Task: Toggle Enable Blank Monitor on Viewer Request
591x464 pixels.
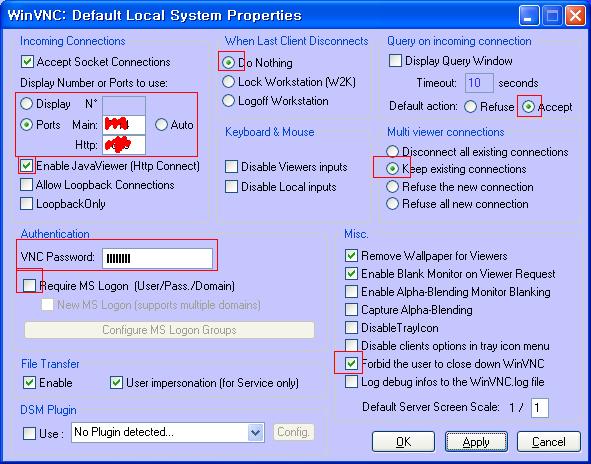Action: pos(351,274)
